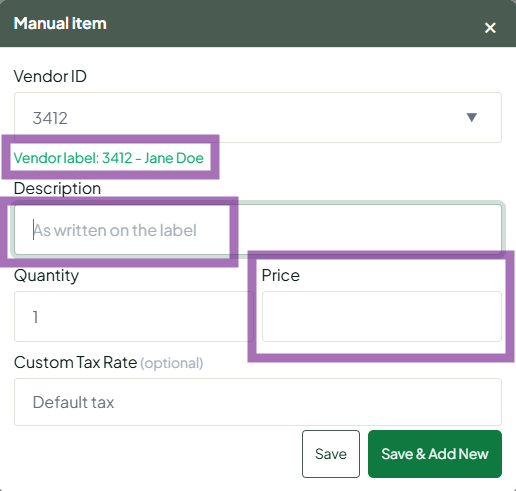Image resolution: width=516 pixels, height=491 pixels.
Task: Click the Price label
Action: point(281,275)
